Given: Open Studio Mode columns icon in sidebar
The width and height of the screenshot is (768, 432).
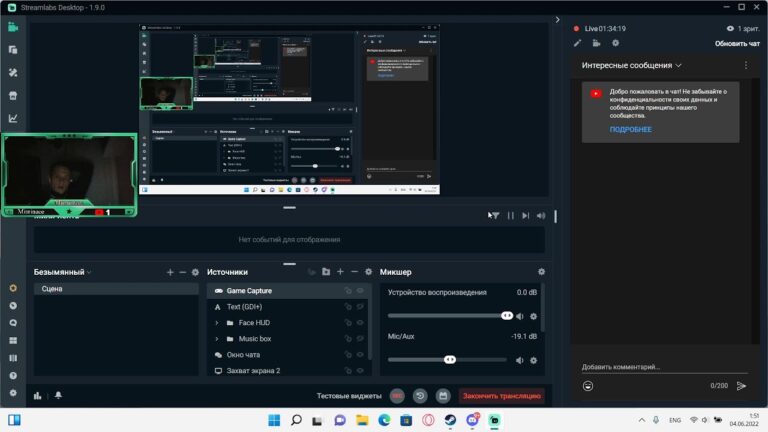Looking at the screenshot, I should coord(13,358).
